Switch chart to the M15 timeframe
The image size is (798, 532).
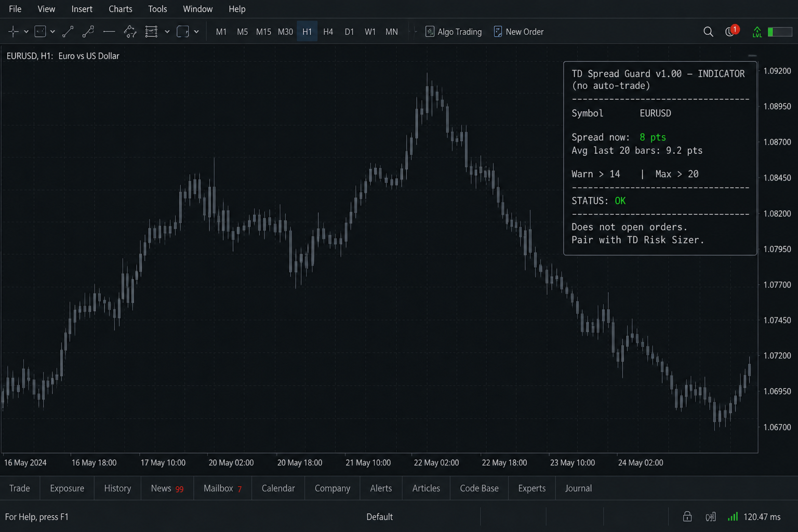pos(263,32)
